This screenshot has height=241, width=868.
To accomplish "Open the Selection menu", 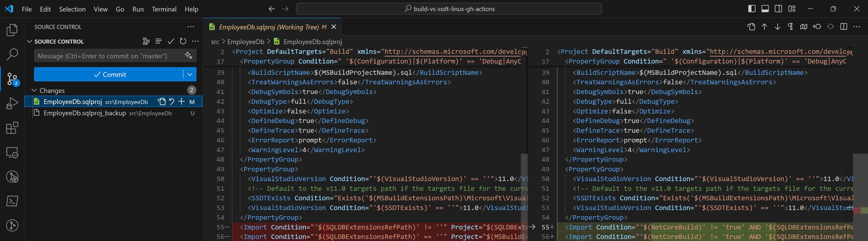I will click(x=72, y=9).
